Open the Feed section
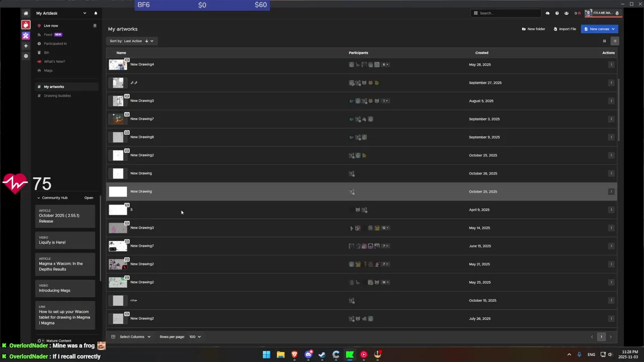 48,35
